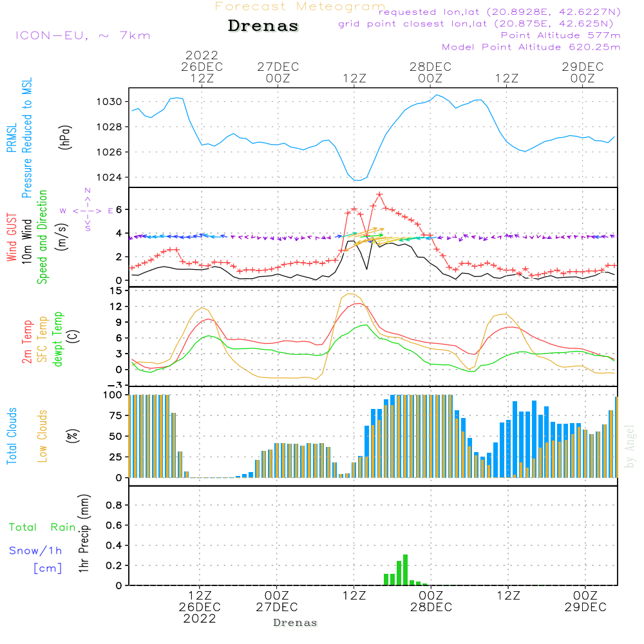This screenshot has height=644, width=644.
Task: Click the N-S-E-W compass rose legend
Action: coord(87,211)
